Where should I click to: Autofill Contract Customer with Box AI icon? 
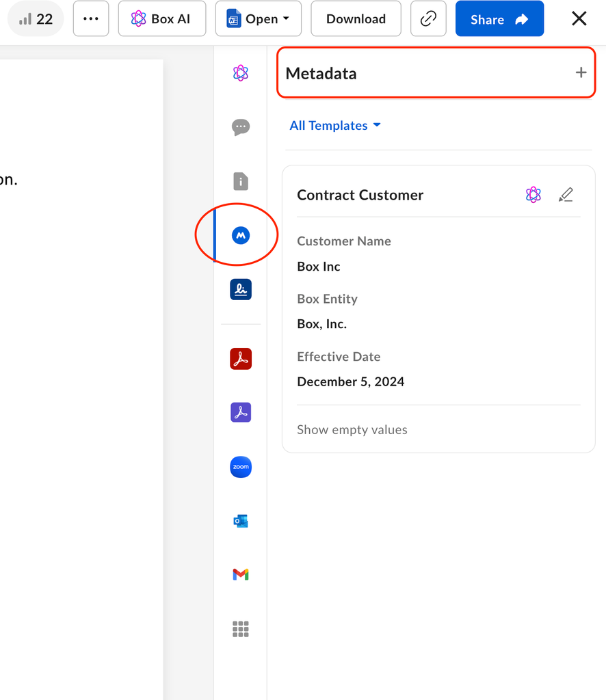click(x=533, y=195)
